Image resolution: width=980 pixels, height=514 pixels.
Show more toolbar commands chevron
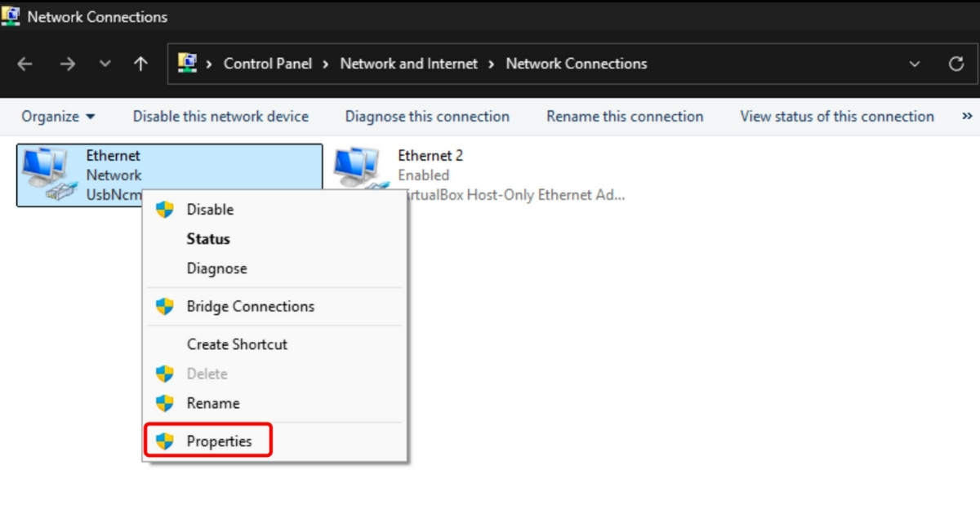click(x=967, y=117)
